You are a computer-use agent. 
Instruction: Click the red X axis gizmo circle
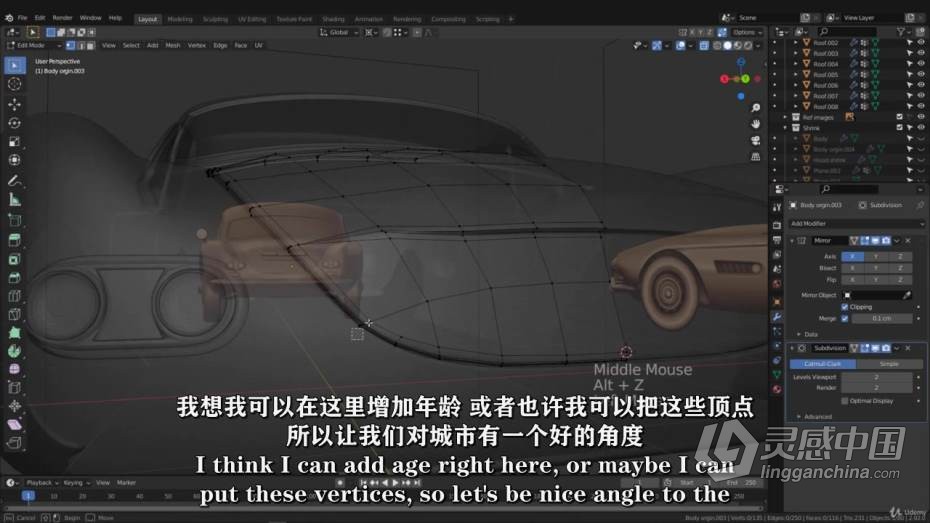724,79
